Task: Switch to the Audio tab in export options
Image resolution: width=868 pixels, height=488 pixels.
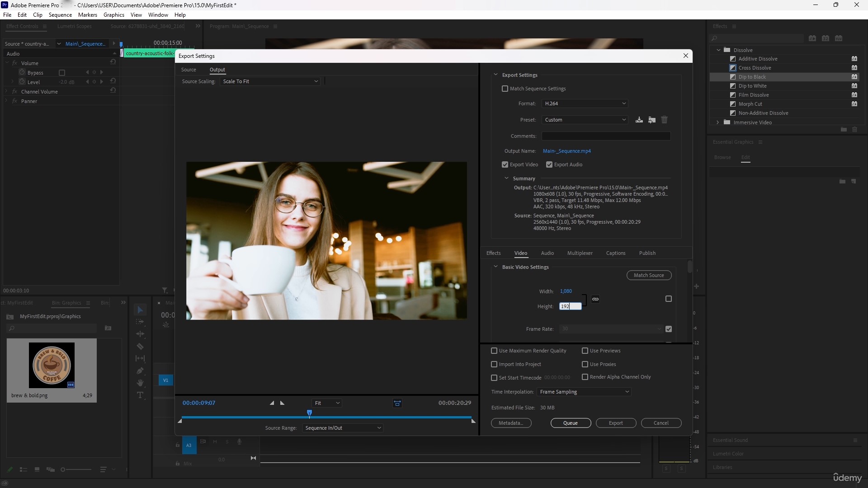Action: point(547,253)
